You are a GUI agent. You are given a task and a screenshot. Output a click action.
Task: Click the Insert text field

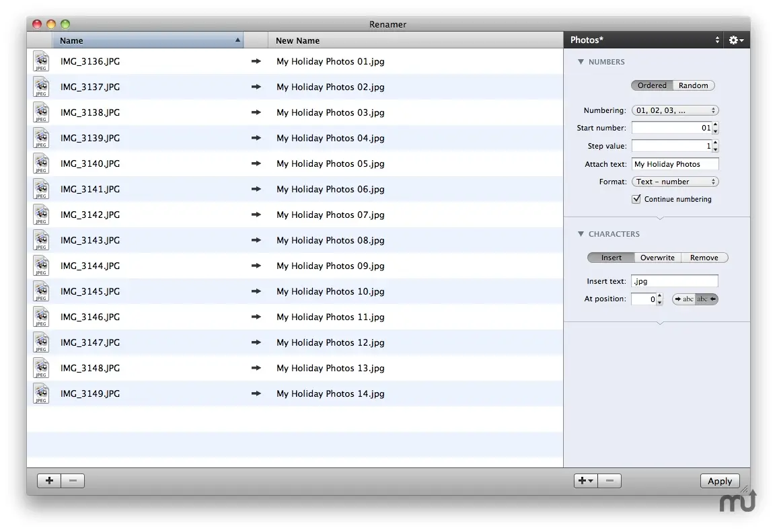pyautogui.click(x=675, y=281)
